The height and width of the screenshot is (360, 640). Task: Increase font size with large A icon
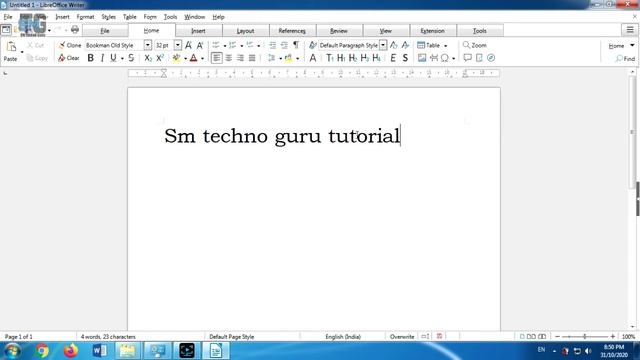188,45
